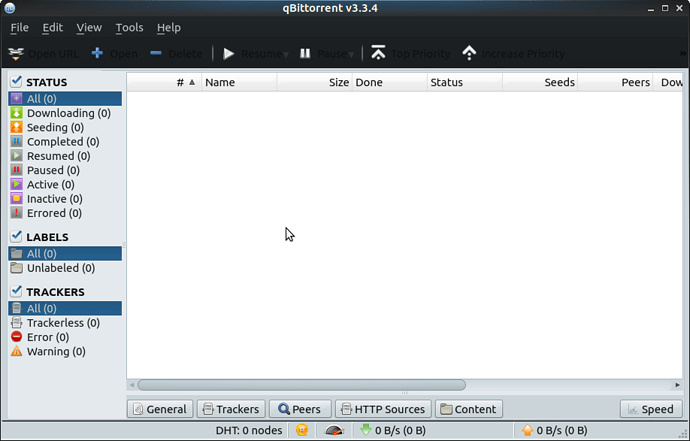The height and width of the screenshot is (441, 690).
Task: Toggle the STATUS section checkbox
Action: [17, 82]
